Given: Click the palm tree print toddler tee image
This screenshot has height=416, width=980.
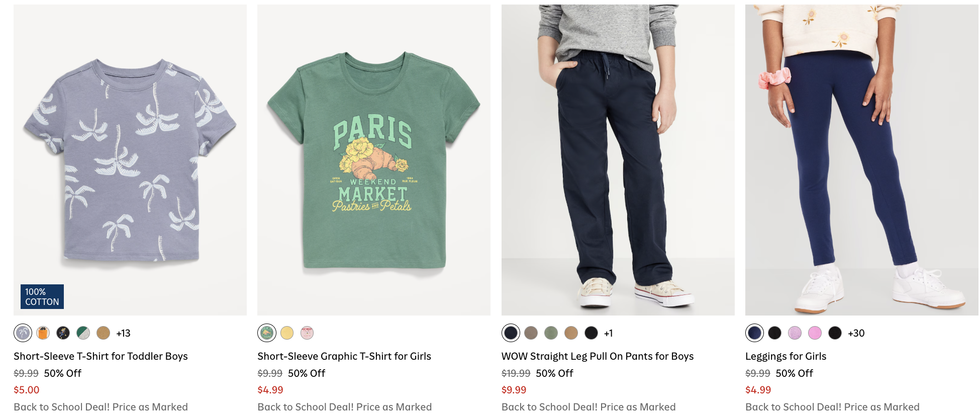Looking at the screenshot, I should click(x=130, y=160).
